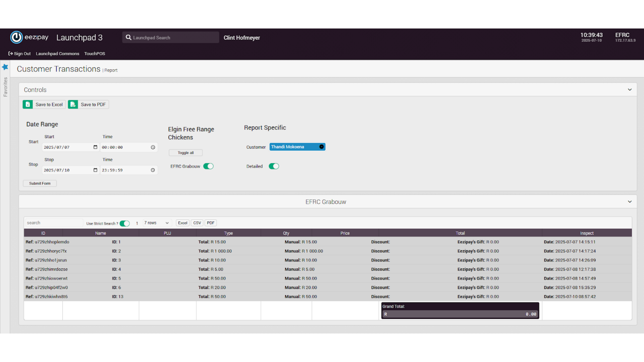The image size is (644, 362).
Task: Click the eezipay power logo icon
Action: click(16, 37)
